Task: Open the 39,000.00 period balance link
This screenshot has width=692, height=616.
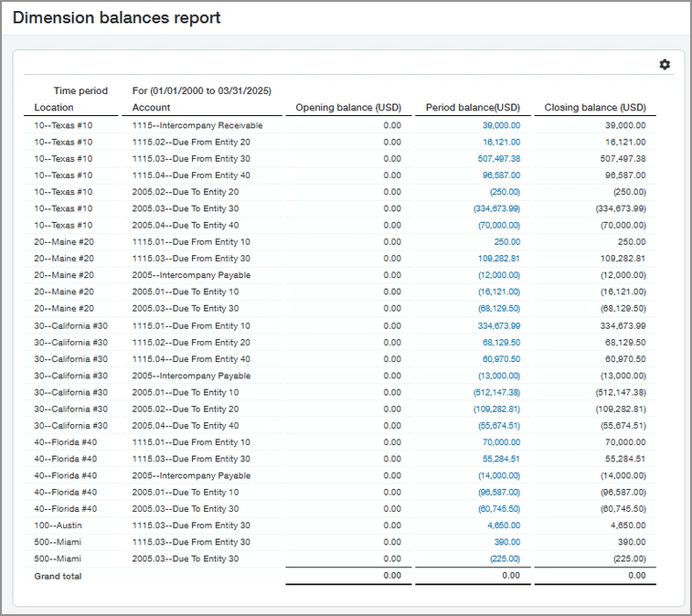Action: pyautogui.click(x=501, y=125)
